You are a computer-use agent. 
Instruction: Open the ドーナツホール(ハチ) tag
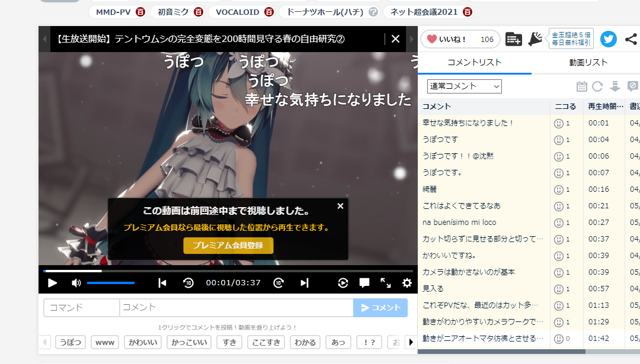325,12
